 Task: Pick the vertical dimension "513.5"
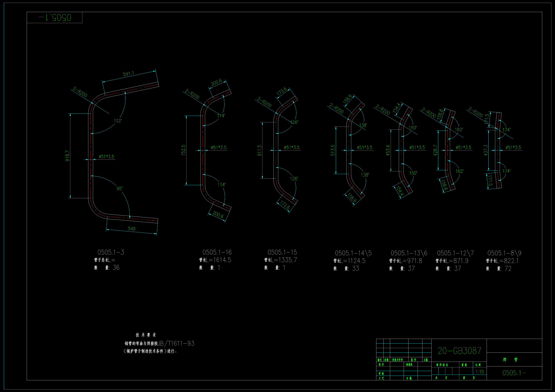pyautogui.click(x=333, y=150)
